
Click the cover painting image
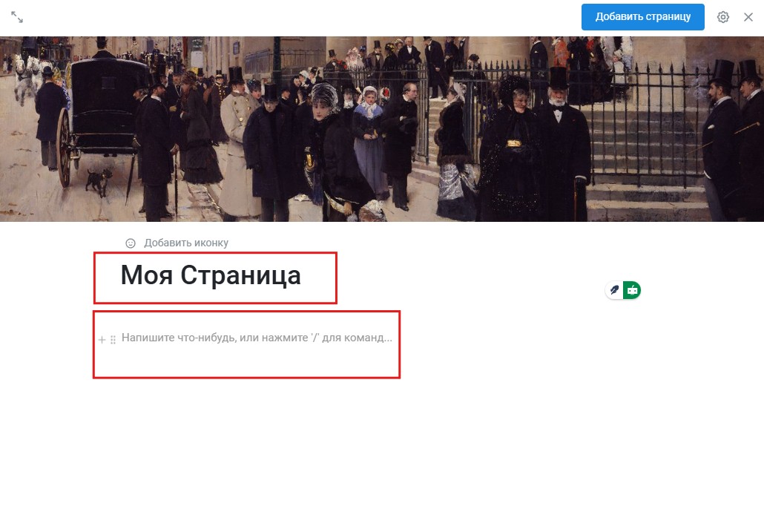click(382, 129)
